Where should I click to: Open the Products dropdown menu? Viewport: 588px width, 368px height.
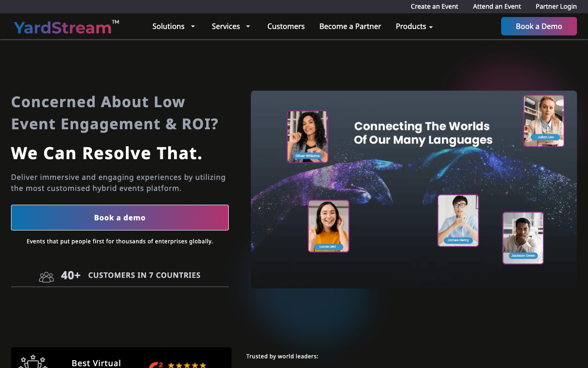pos(414,27)
